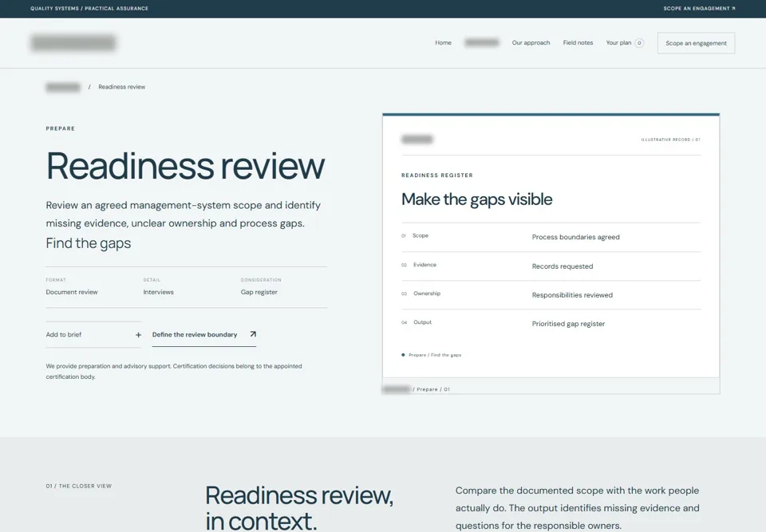766x532 pixels.
Task: Click the CONSIDERATION column label
Action: (x=261, y=280)
